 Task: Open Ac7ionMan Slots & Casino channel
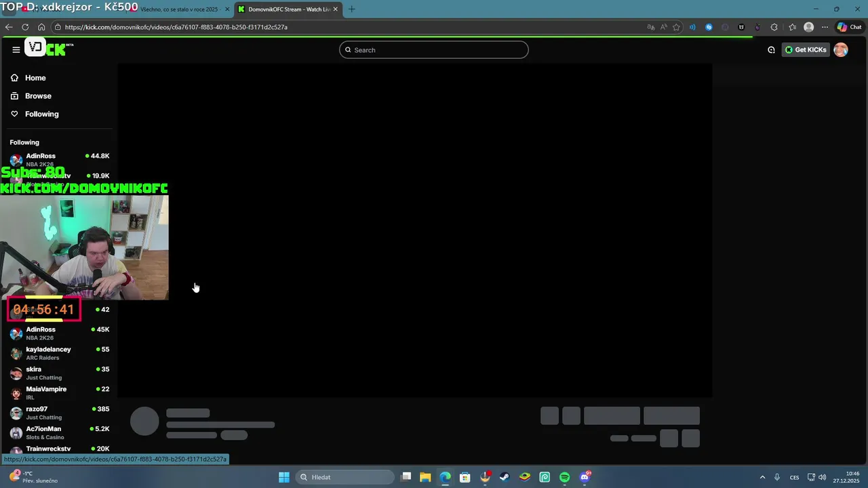click(60, 433)
